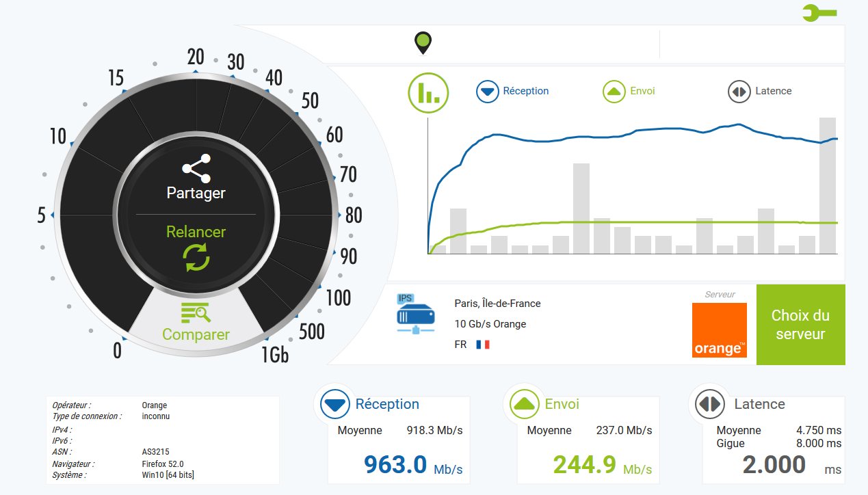
Task: Click the green refresh arrows icon
Action: (196, 258)
